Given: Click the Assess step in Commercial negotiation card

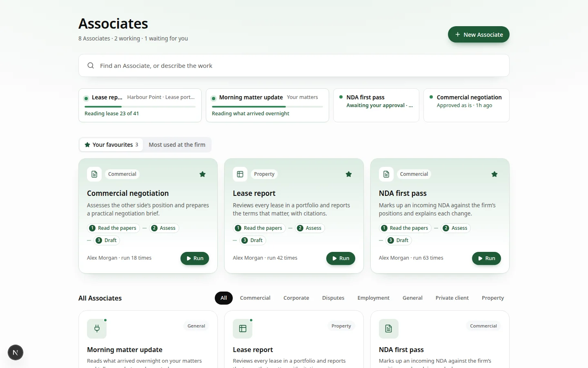Looking at the screenshot, I should click(x=164, y=228).
